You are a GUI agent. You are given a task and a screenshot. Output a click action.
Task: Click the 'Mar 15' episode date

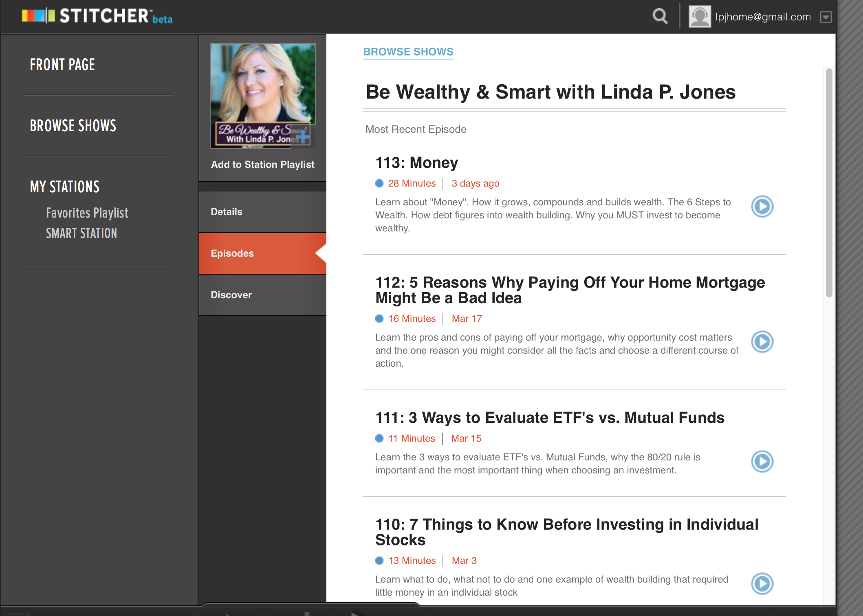pyautogui.click(x=466, y=438)
